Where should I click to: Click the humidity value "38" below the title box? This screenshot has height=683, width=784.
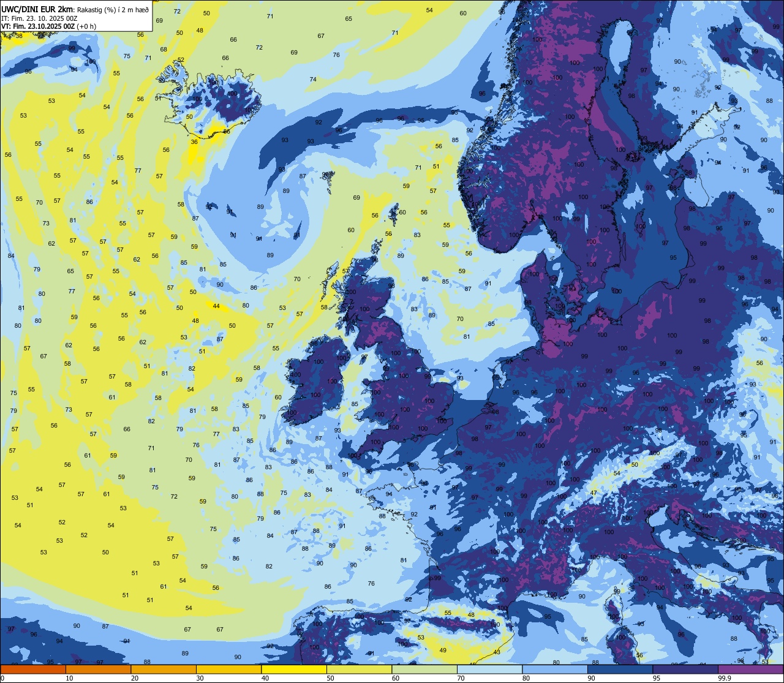[x=19, y=36]
